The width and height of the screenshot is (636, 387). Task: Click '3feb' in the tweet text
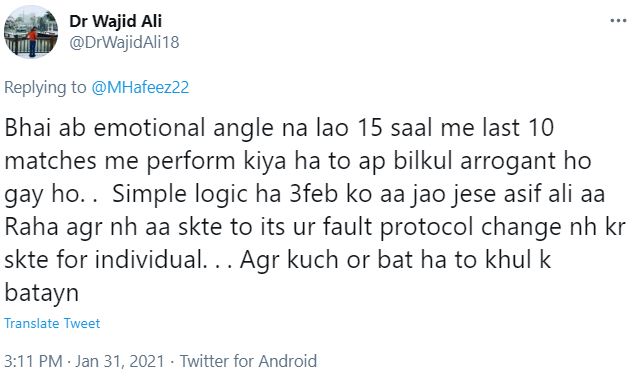314,194
